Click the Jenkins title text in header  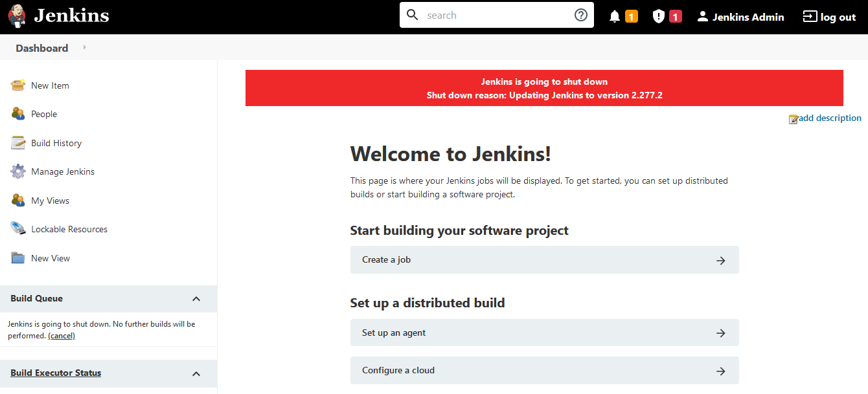coord(71,16)
